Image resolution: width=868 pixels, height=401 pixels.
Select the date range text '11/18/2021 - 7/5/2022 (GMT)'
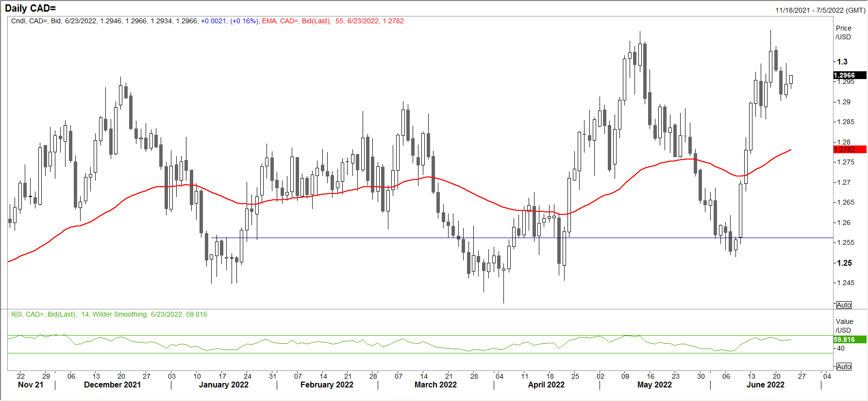[820, 10]
